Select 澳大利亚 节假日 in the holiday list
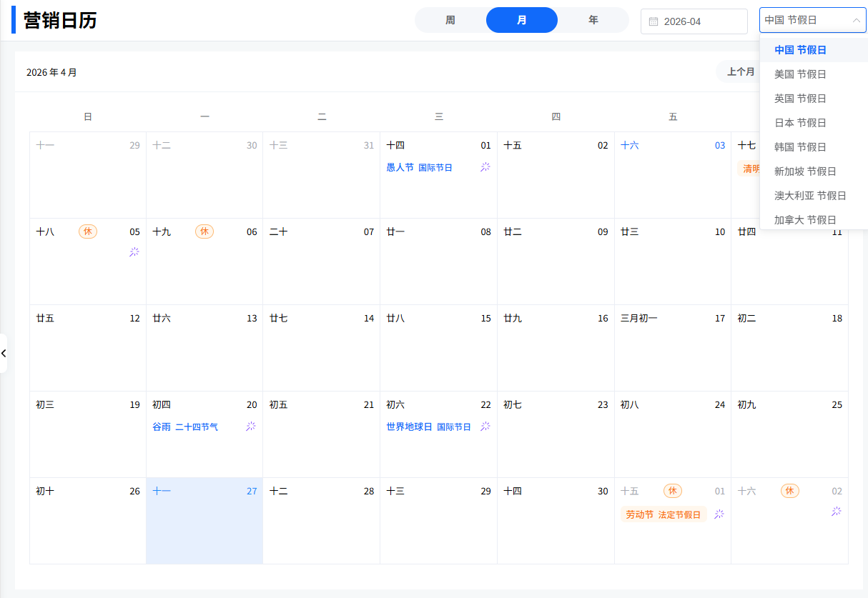868x598 pixels. 810,196
